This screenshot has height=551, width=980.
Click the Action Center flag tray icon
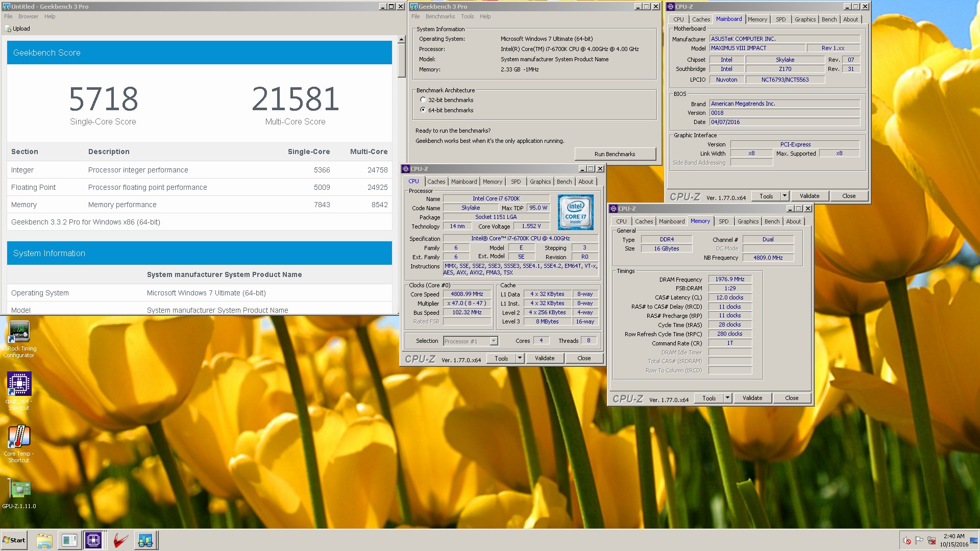click(919, 541)
